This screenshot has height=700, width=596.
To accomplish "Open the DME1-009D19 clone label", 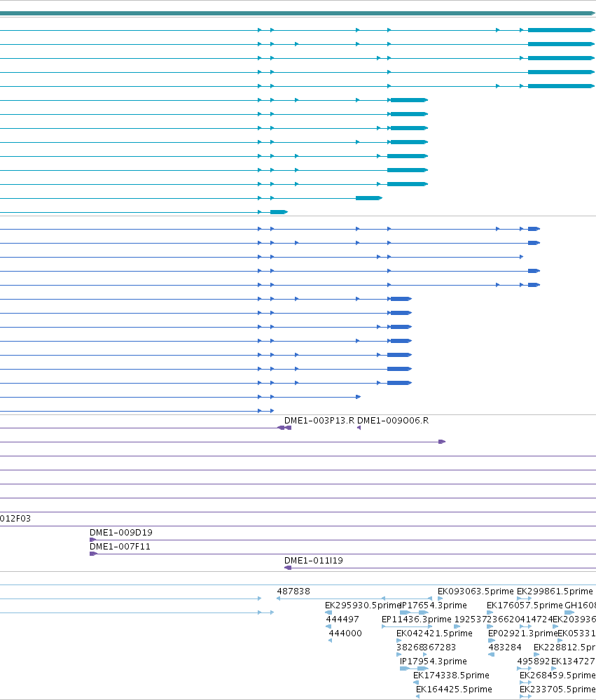I will coord(121,533).
